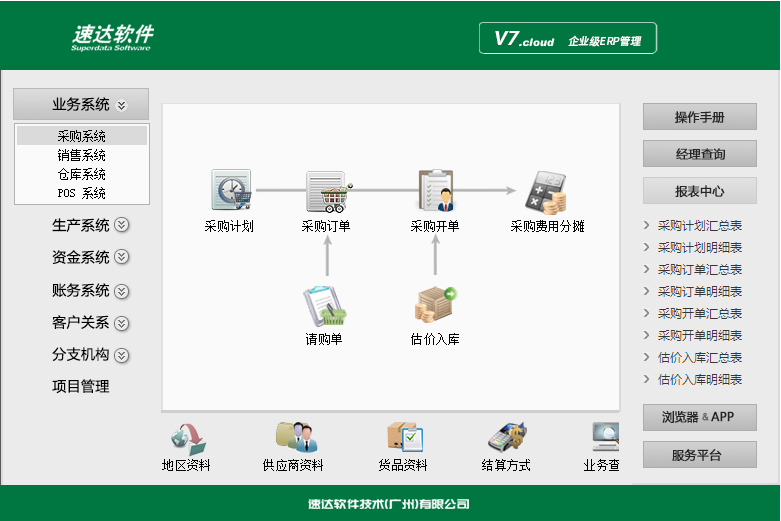This screenshot has width=781, height=521.
Task: Open the 采购计划明细表 report link
Action: click(x=700, y=248)
